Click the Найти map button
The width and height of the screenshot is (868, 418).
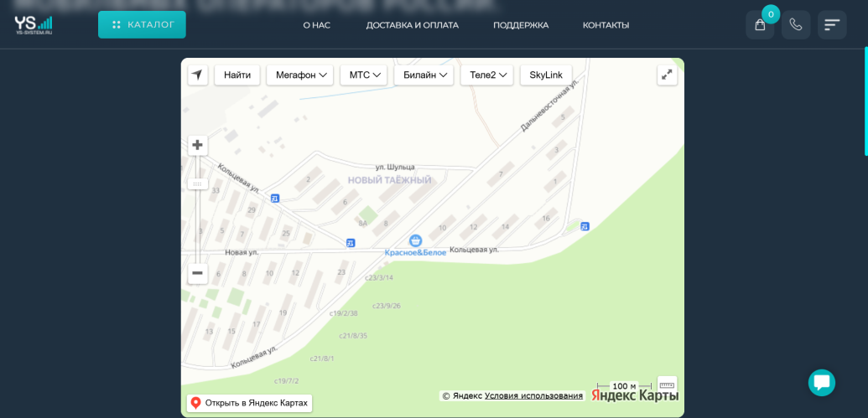237,75
